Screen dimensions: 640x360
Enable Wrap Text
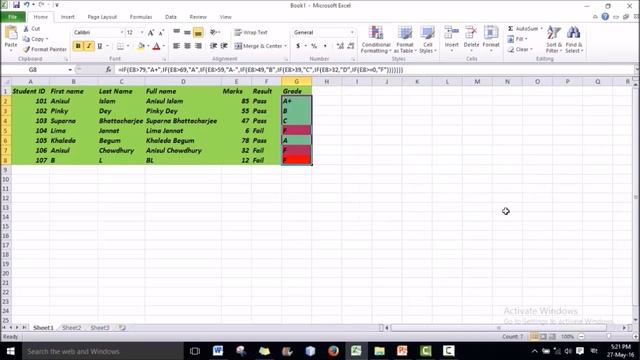coord(251,32)
